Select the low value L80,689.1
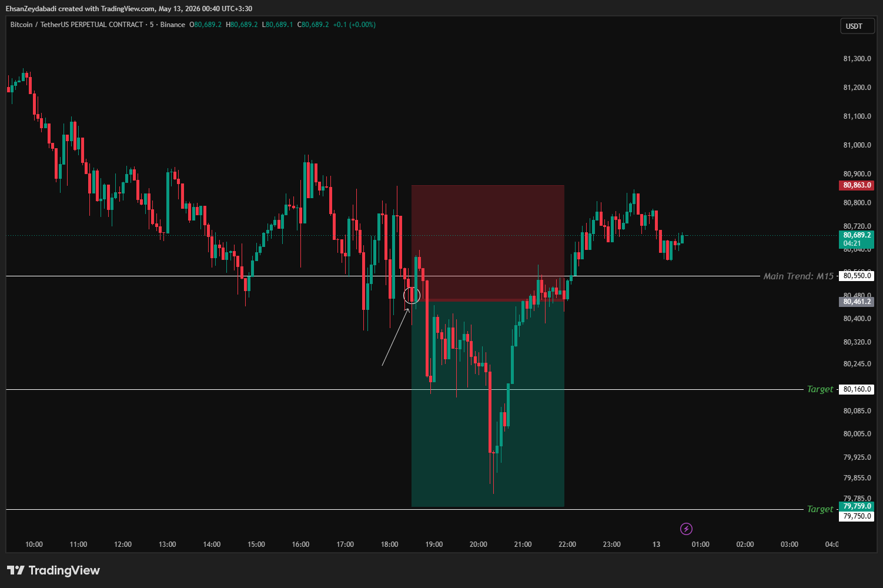883x588 pixels. [x=277, y=25]
